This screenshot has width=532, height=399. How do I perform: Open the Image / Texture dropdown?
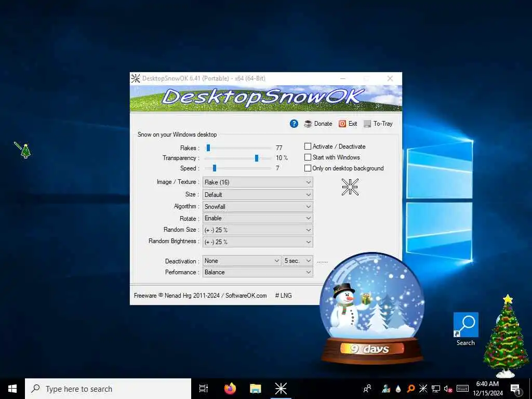258,182
